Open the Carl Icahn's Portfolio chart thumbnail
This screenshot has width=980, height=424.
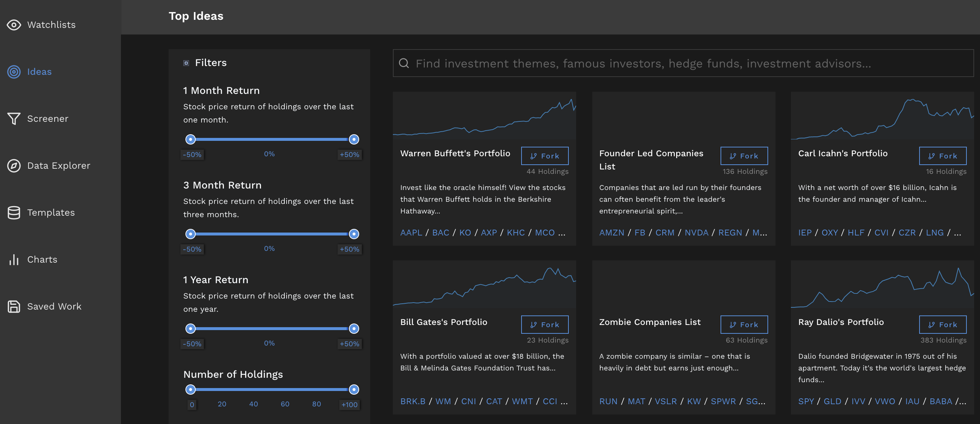click(x=882, y=116)
